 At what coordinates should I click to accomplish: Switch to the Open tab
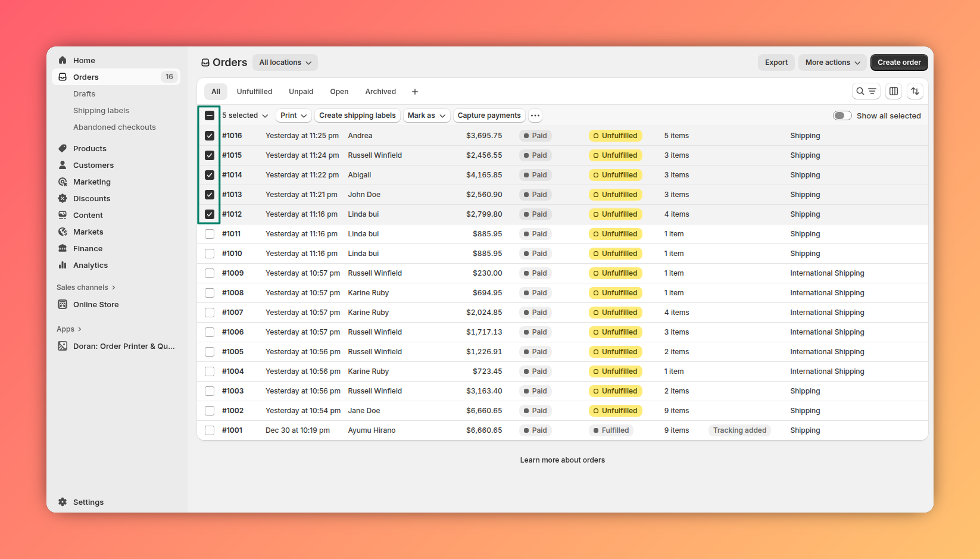339,92
